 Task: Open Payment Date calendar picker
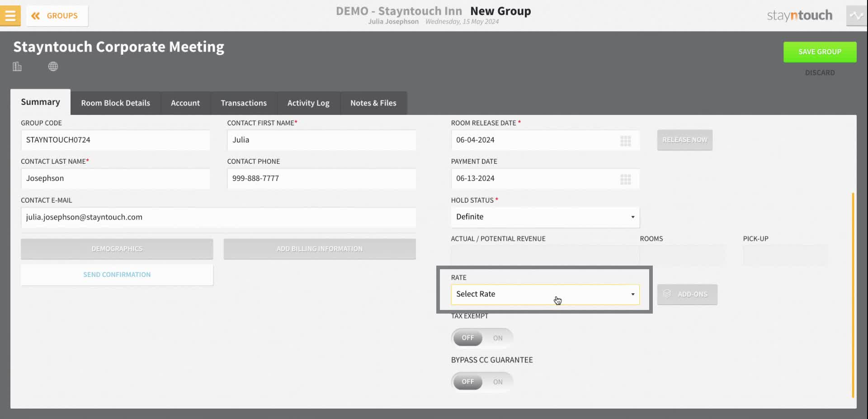(625, 179)
